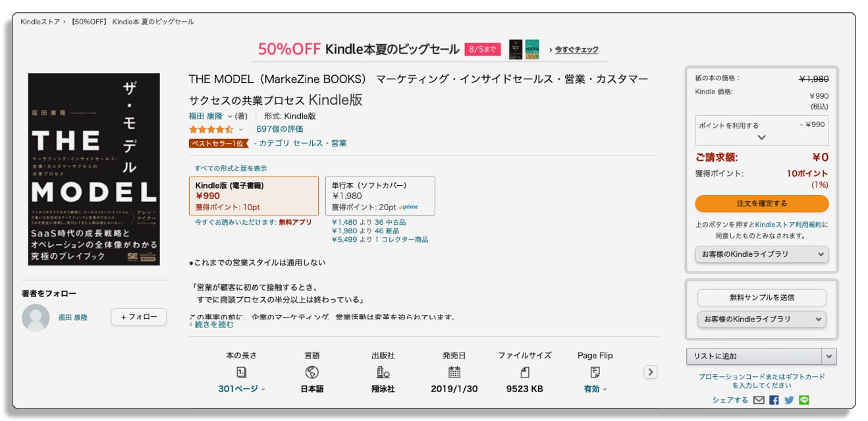The image size is (868, 421).
Task: Expand the Page Flip 有効 details
Action: click(x=595, y=389)
